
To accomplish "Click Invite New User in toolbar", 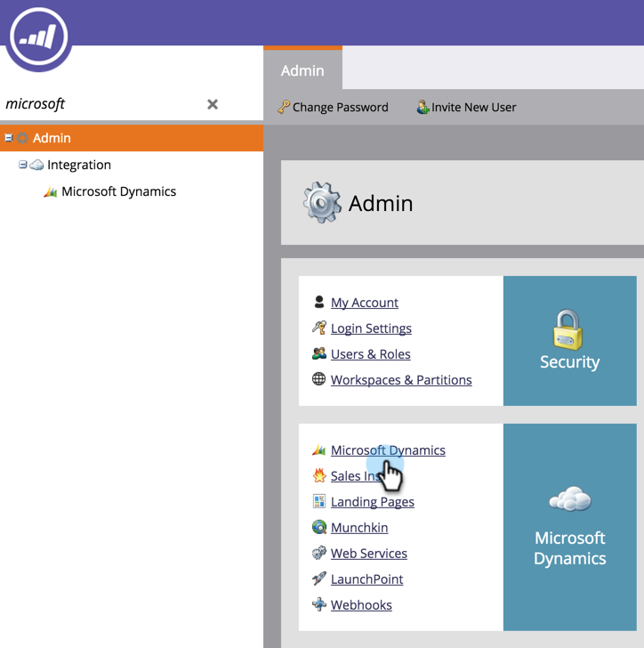I will pyautogui.click(x=473, y=107).
